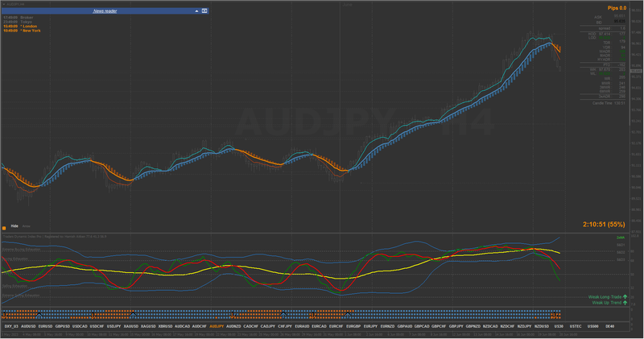Select the EURGBP symbol button
Image resolution: width=644 pixels, height=339 pixels.
[x=353, y=326]
